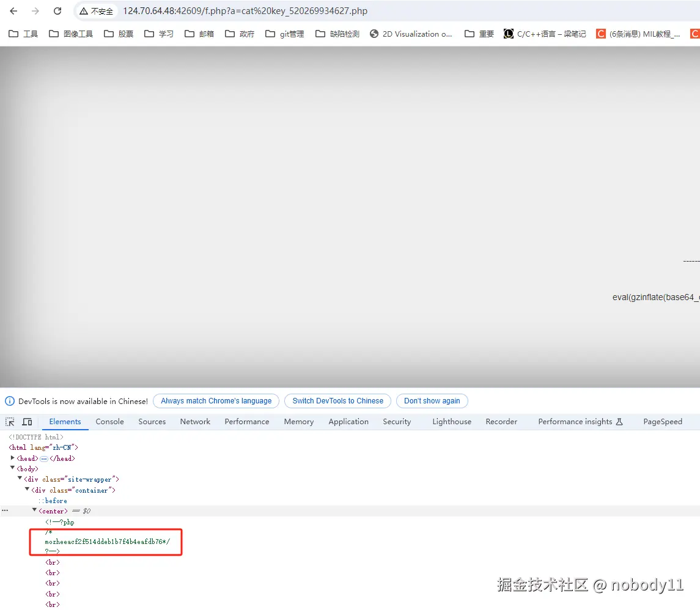
Task: Open the 2D Visualization bookmark
Action: coord(411,34)
